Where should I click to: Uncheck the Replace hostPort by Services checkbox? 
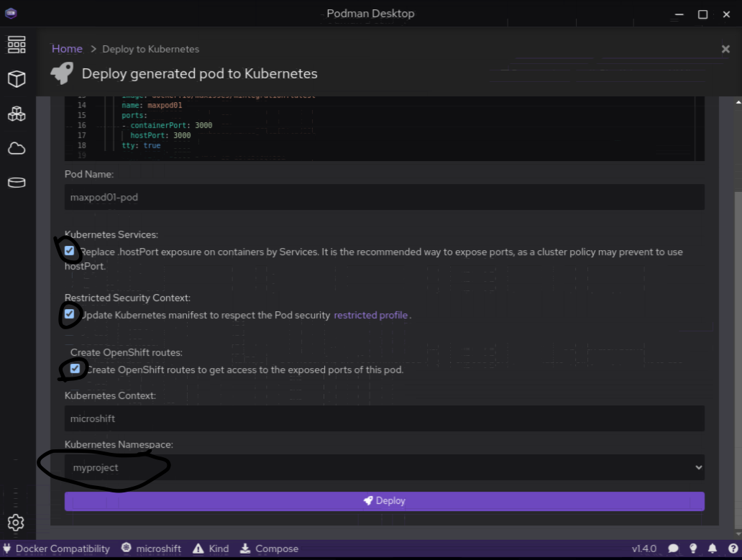coord(69,251)
